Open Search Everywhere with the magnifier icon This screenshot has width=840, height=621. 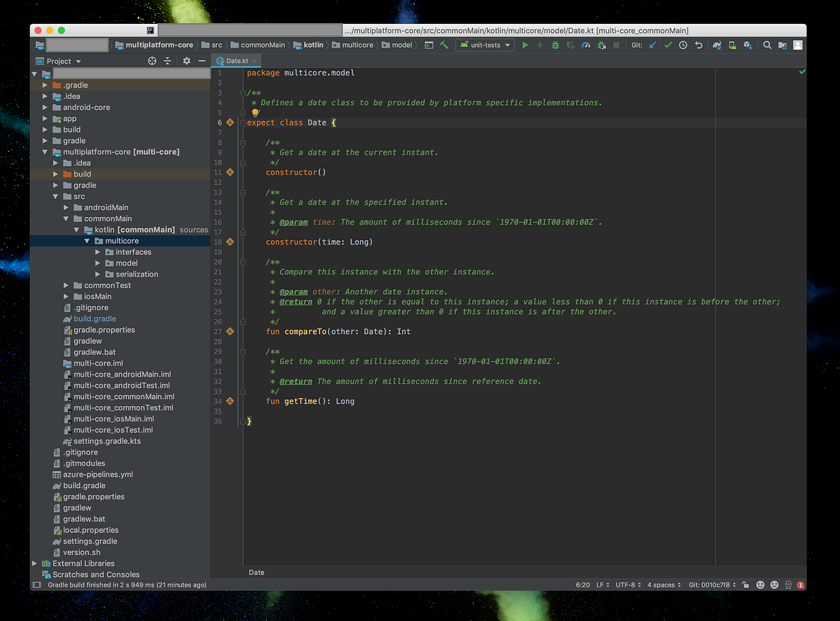[767, 44]
